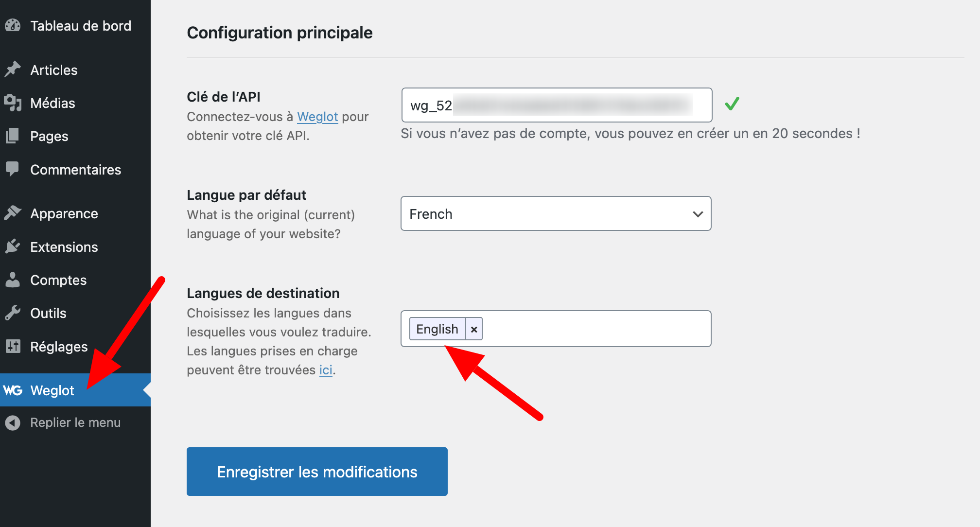
Task: Select the Tableau de bord dashboard icon
Action: 13,25
